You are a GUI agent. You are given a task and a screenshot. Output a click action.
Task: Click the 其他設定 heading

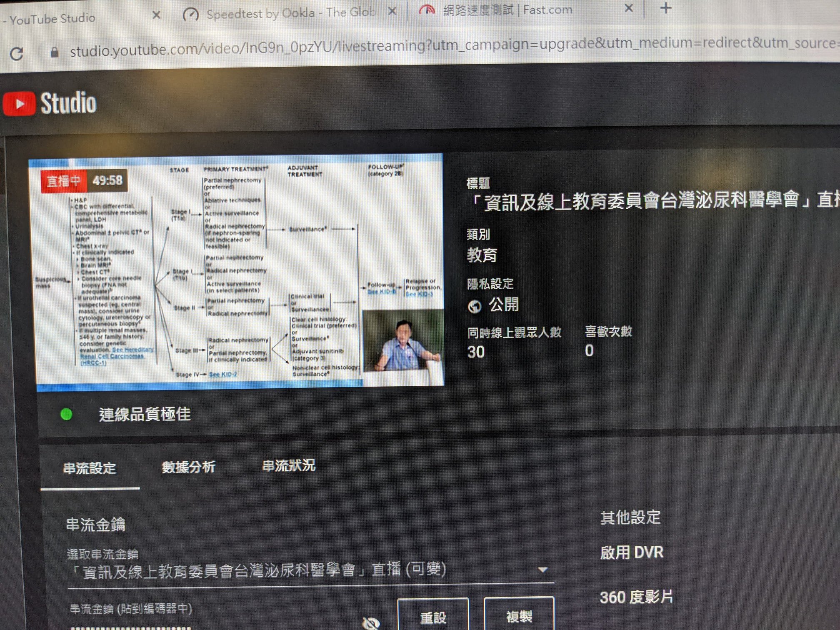(x=630, y=517)
